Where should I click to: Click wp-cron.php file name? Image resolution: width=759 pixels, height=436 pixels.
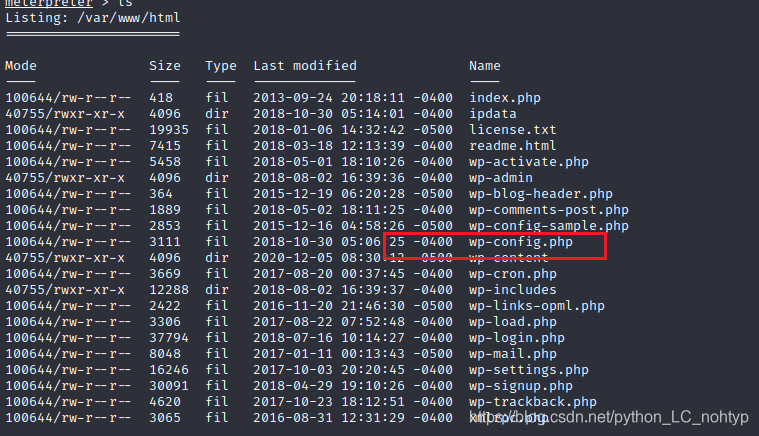click(513, 274)
